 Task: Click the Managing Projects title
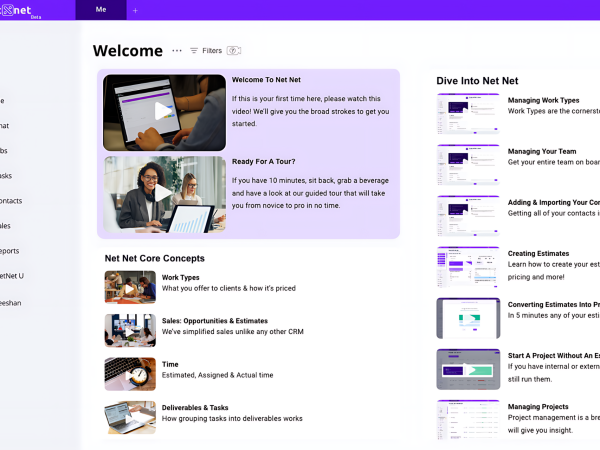[x=538, y=406]
